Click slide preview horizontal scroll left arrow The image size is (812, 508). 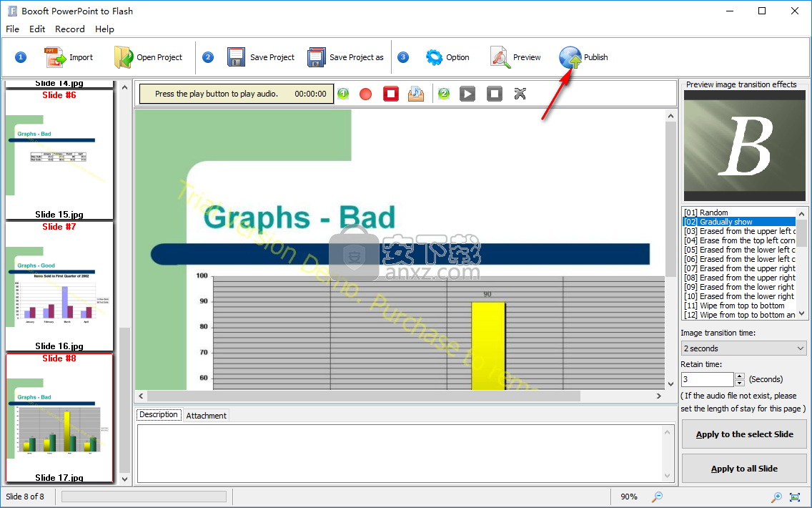pos(141,396)
